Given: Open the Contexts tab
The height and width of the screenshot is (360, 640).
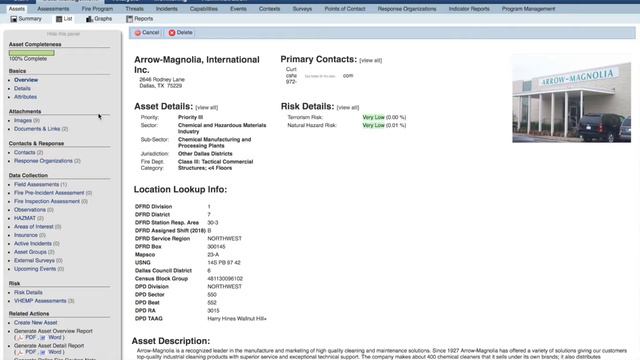Looking at the screenshot, I should (x=269, y=9).
